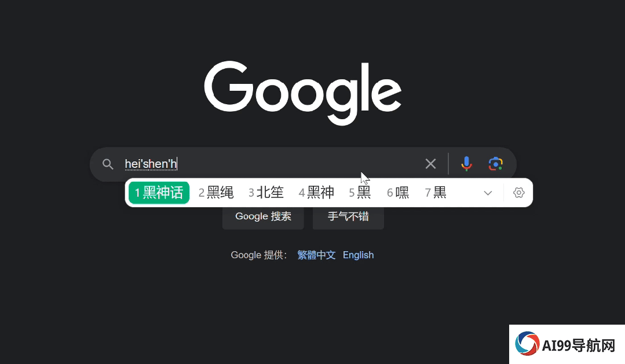Choose candidate 5 黑
The image size is (625, 364).
(360, 193)
